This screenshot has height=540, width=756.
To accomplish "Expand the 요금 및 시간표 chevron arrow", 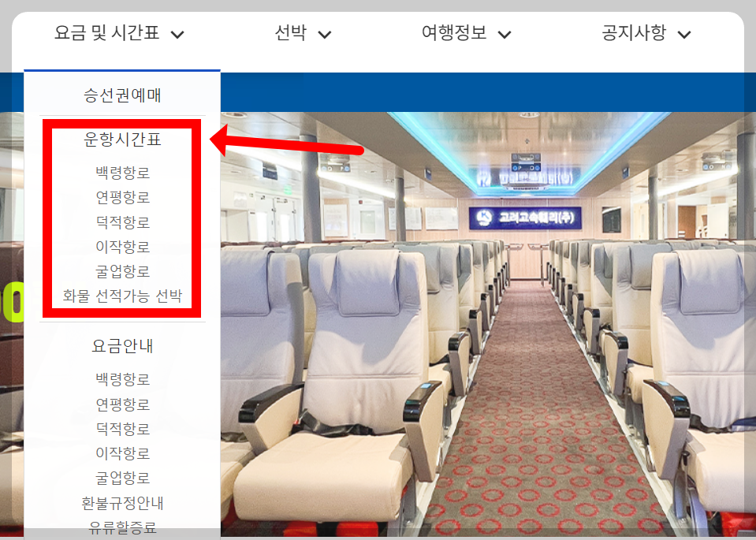I will click(x=177, y=35).
